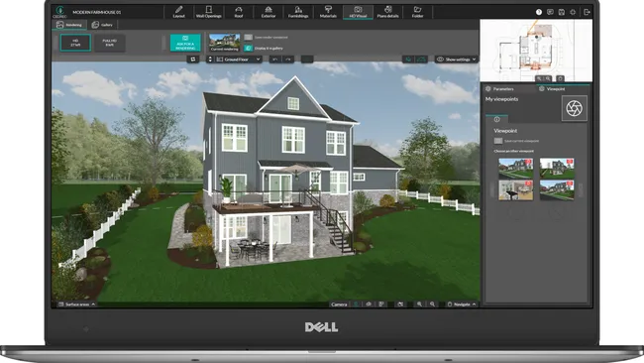The width and height of the screenshot is (644, 363).
Task: Open the Furnishings step
Action: click(x=298, y=12)
